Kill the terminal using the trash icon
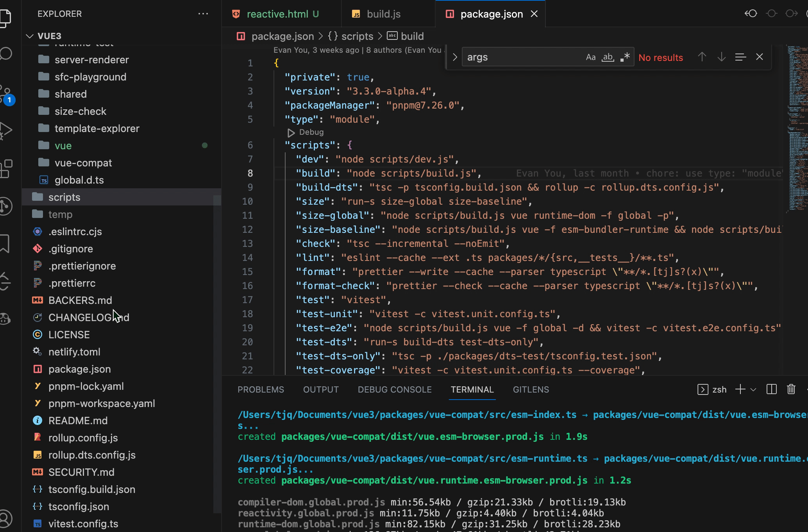This screenshot has height=532, width=808. [791, 389]
